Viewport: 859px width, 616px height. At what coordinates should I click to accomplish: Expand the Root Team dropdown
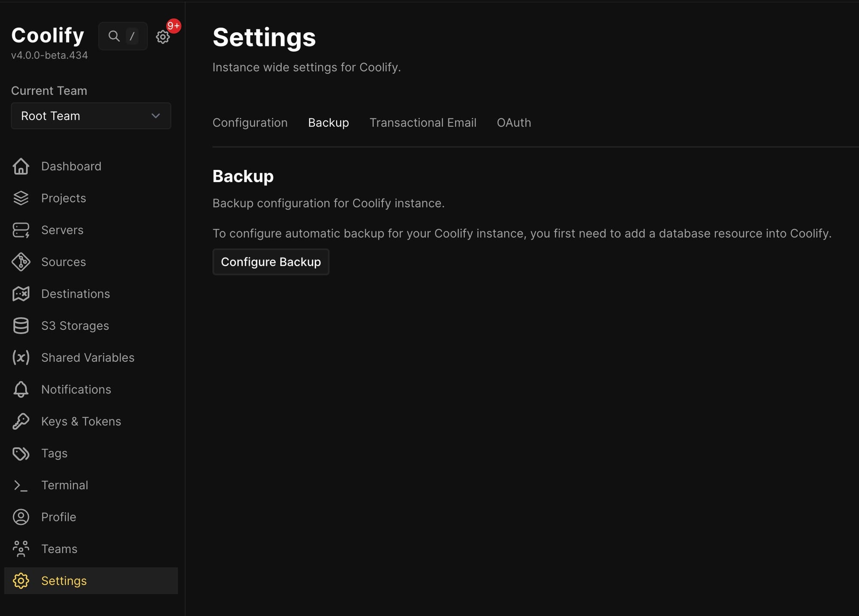pyautogui.click(x=91, y=116)
